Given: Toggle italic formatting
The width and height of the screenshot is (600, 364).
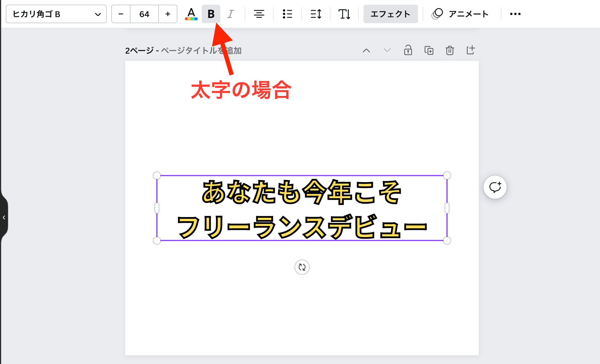Looking at the screenshot, I should point(230,14).
